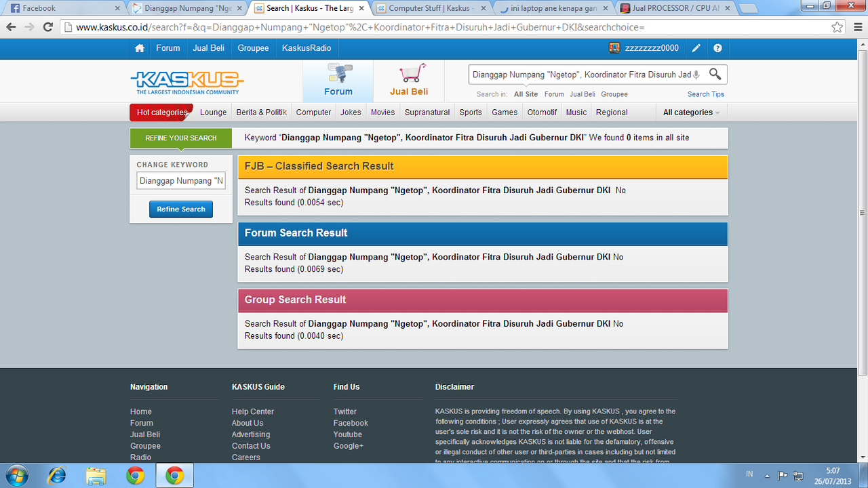Click the first Chrome taskbar icon

point(136,476)
